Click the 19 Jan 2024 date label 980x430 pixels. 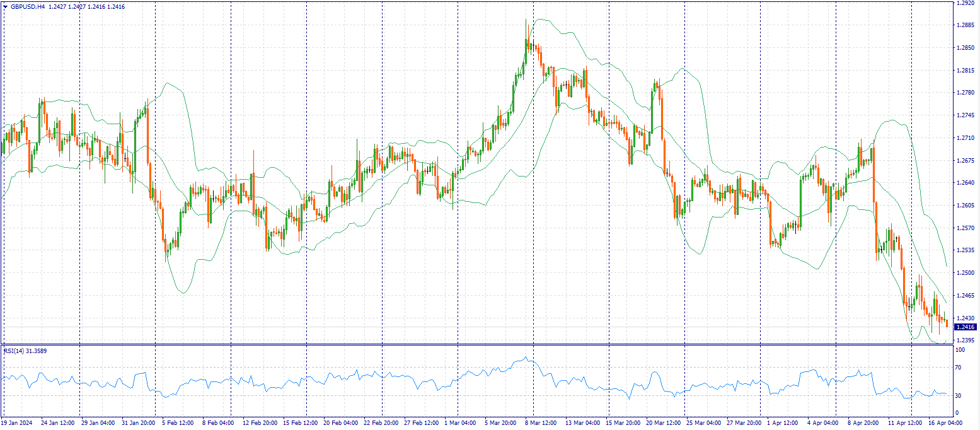[x=17, y=422]
